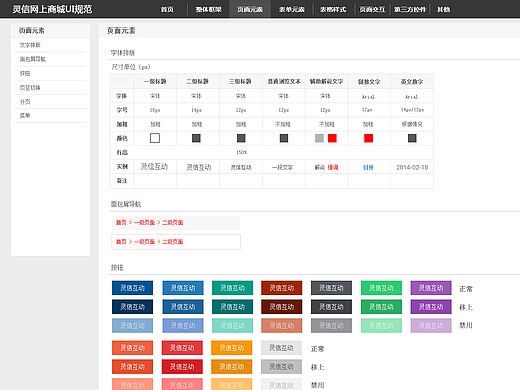The width and height of the screenshot is (520, 390).
Task: Click the purple 灵信互动 button, top 正常 row
Action: click(x=431, y=288)
